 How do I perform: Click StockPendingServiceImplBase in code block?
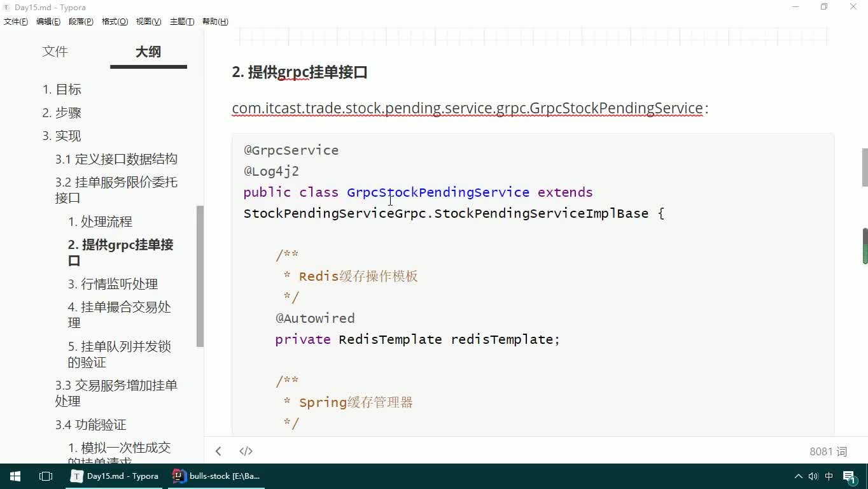tap(541, 213)
